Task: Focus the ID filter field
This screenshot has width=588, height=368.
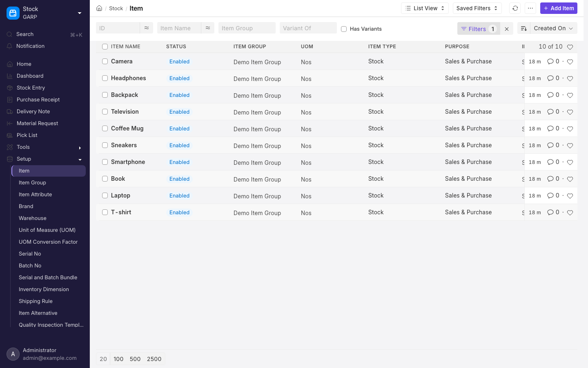Action: pyautogui.click(x=118, y=28)
